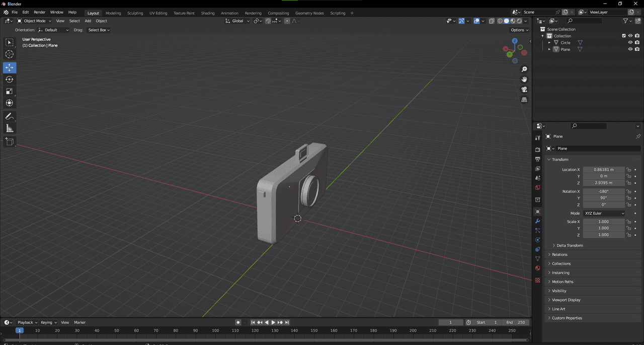Uncheck Collection exclude checkbox in outliner
This screenshot has height=345, width=644.
tap(624, 36)
